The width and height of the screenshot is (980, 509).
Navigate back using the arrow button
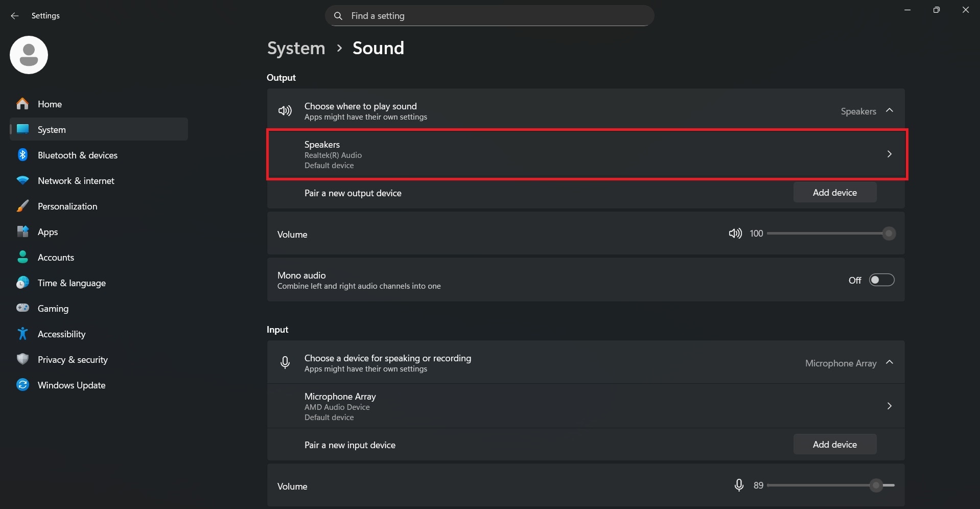click(15, 16)
